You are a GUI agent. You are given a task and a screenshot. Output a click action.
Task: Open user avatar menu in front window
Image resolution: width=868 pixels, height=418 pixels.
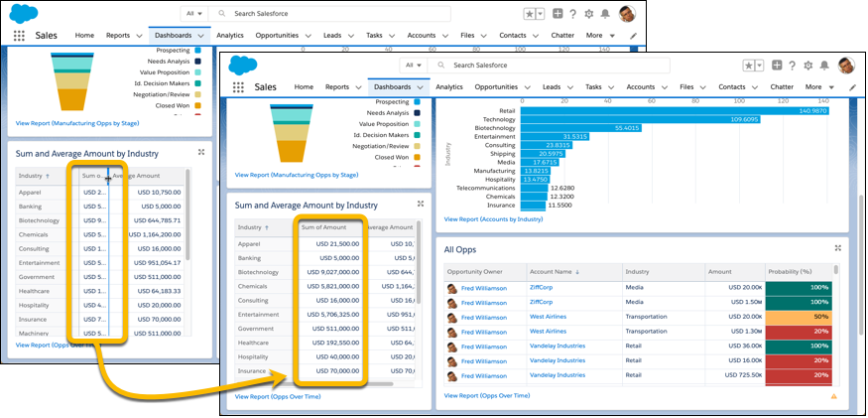pyautogui.click(x=846, y=66)
